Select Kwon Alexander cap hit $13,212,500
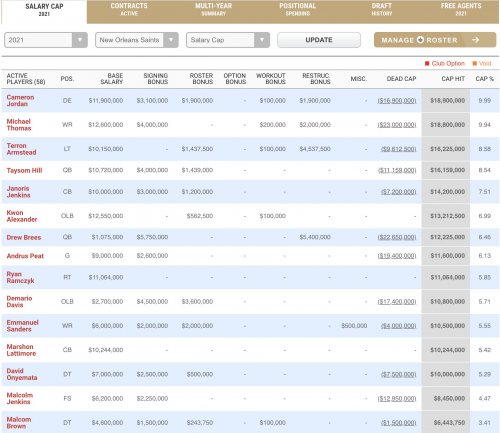The height and width of the screenshot is (433, 500). pyautogui.click(x=447, y=216)
